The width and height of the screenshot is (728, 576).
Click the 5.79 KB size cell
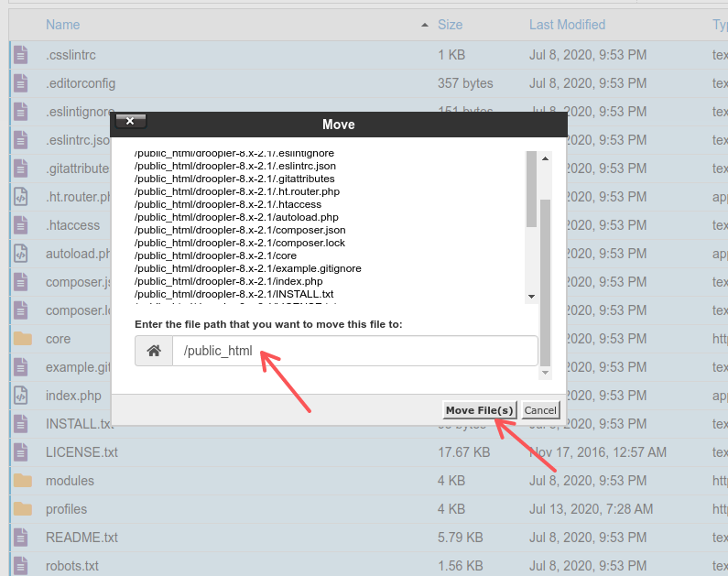click(x=460, y=537)
